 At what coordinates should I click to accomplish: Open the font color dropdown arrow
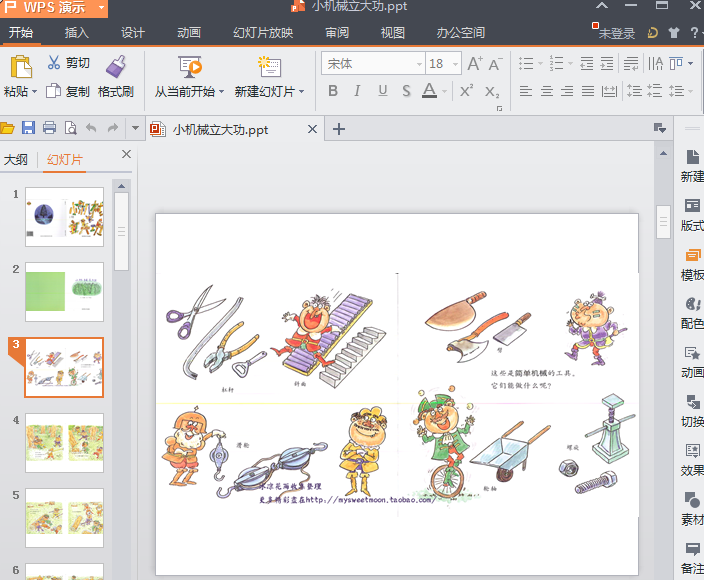point(444,92)
